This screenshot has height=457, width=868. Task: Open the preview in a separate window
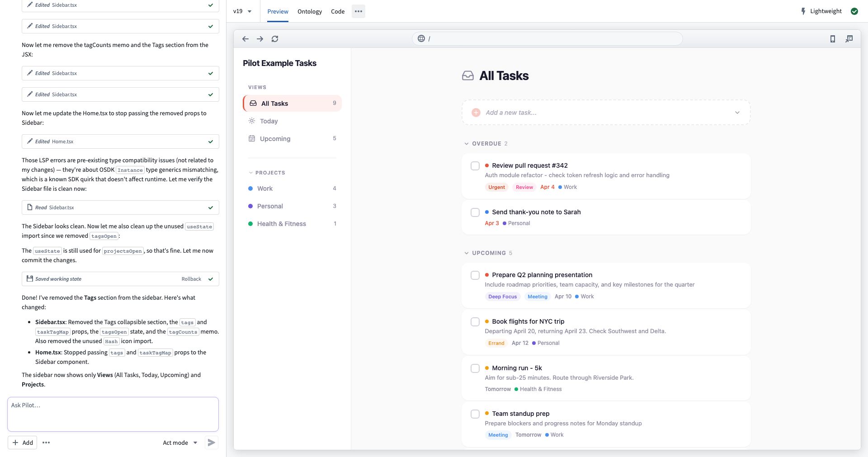[x=849, y=39]
